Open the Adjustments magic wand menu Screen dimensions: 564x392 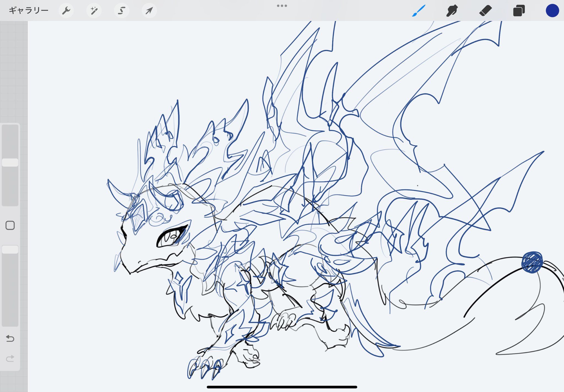(x=94, y=11)
